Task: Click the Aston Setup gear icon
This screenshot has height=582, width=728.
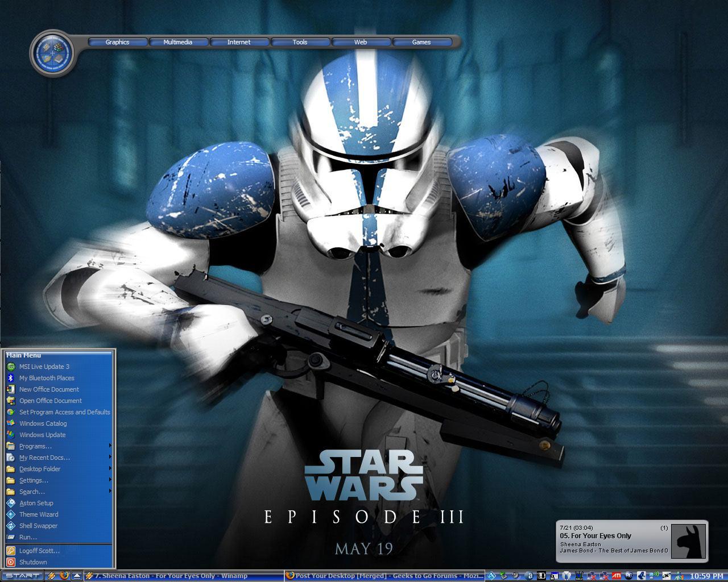Action: pos(11,503)
